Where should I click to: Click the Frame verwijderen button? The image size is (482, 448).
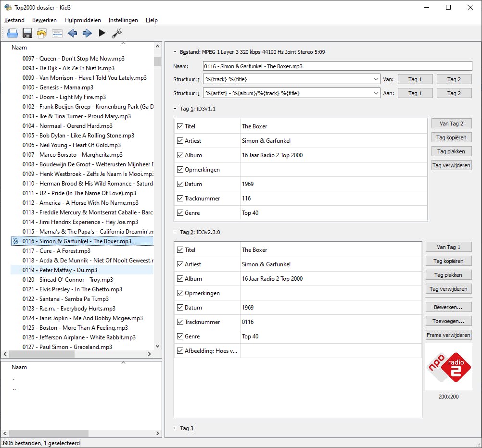pyautogui.click(x=448, y=335)
